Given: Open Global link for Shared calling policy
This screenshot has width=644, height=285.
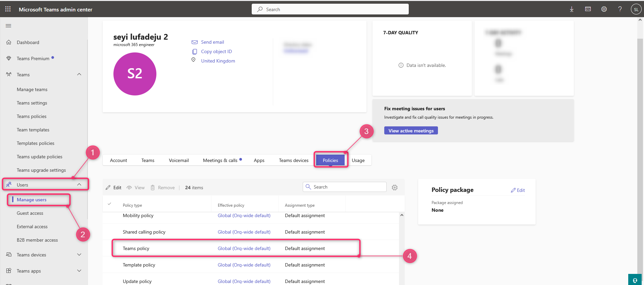Looking at the screenshot, I should 244,232.
